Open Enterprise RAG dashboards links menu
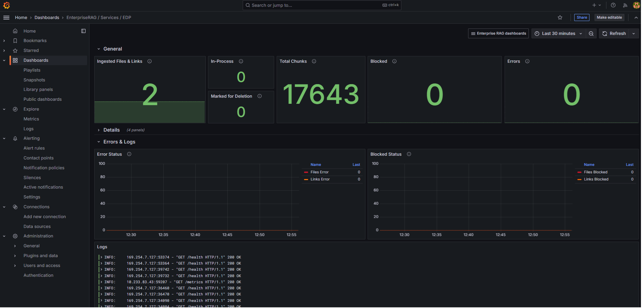The height and width of the screenshot is (308, 644). pos(498,34)
